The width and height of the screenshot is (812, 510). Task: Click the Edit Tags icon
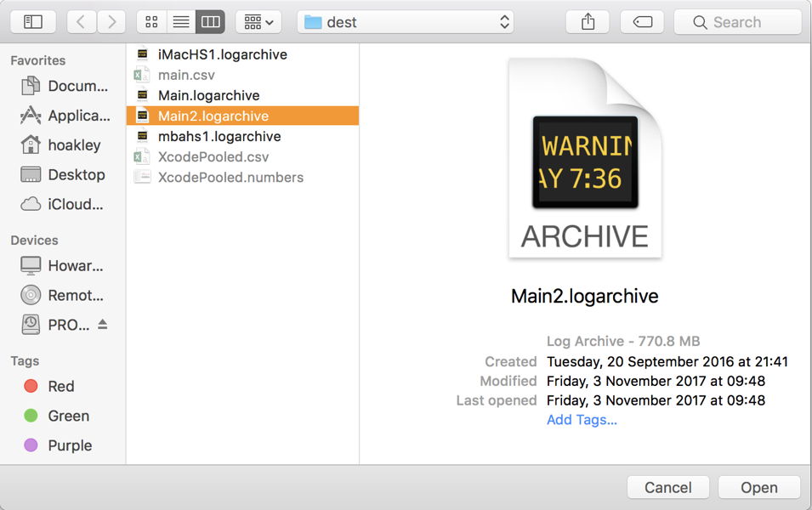(x=642, y=21)
